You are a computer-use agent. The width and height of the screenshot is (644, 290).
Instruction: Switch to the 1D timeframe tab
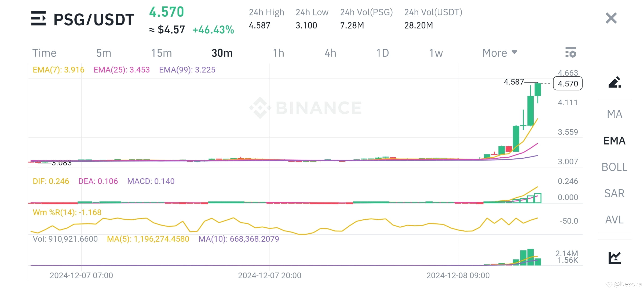(382, 53)
